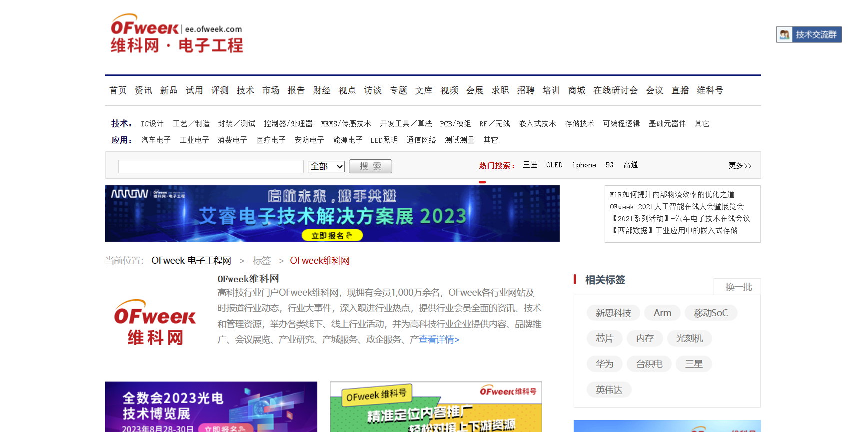The width and height of the screenshot is (868, 432).
Task: Select the 新思科技 tag
Action: pyautogui.click(x=613, y=313)
